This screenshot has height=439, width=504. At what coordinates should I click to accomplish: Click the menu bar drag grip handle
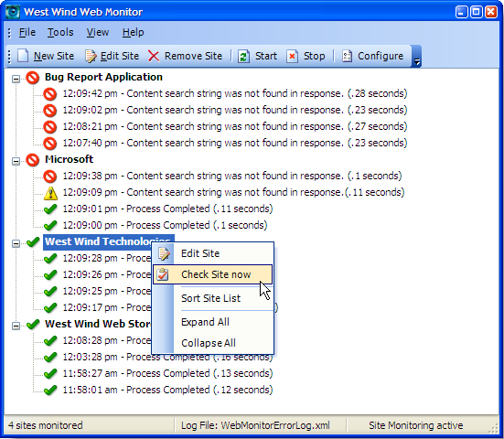pos(9,33)
